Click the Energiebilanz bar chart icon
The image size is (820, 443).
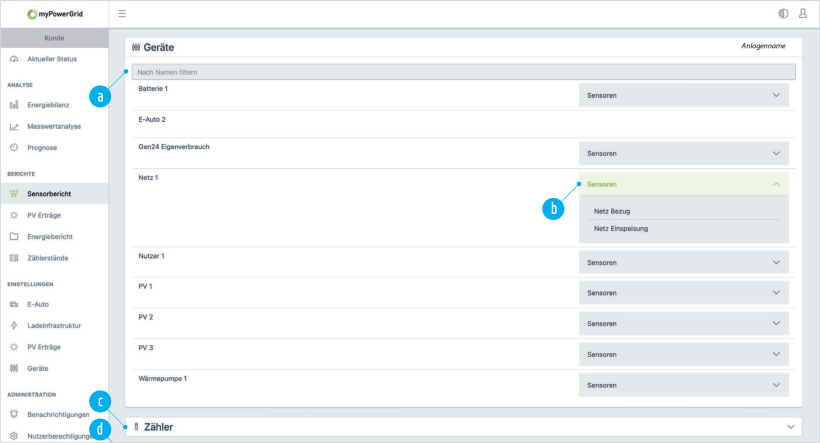click(14, 105)
